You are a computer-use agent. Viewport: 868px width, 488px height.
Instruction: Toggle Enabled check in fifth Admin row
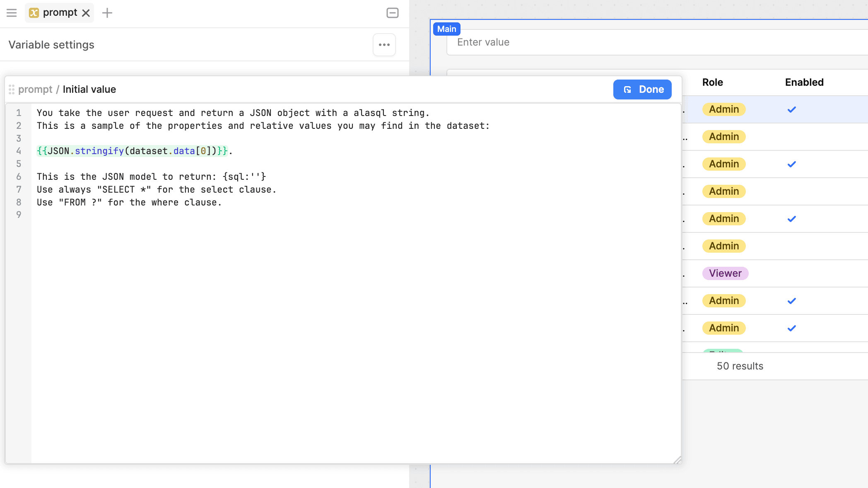pos(791,219)
